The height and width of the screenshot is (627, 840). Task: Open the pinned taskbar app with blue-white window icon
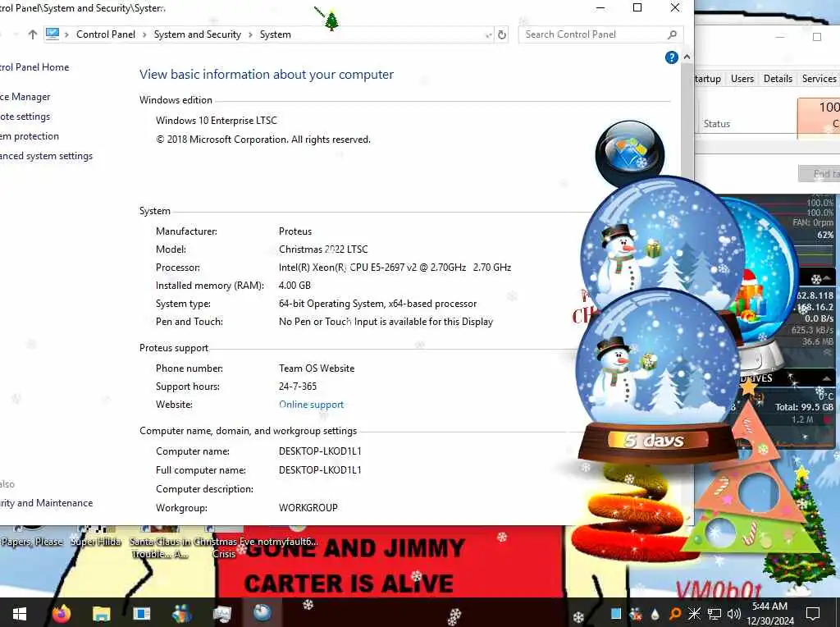141,614
